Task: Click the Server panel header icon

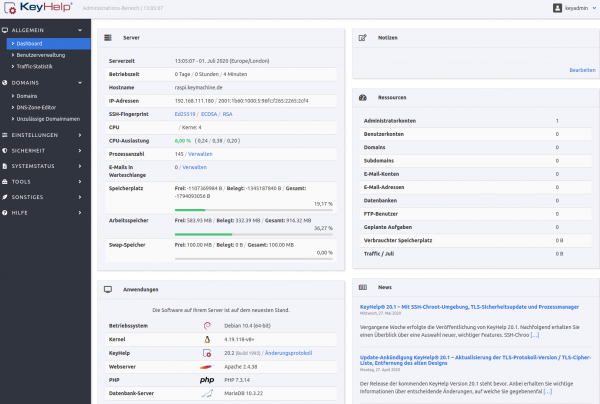Action: click(108, 37)
